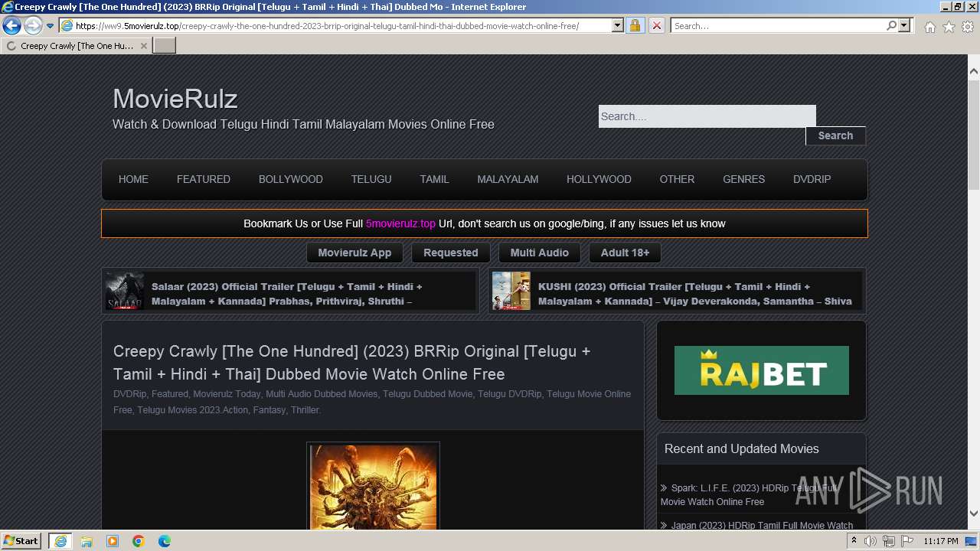
Task: Open Google Chrome taskbar icon
Action: 139,541
